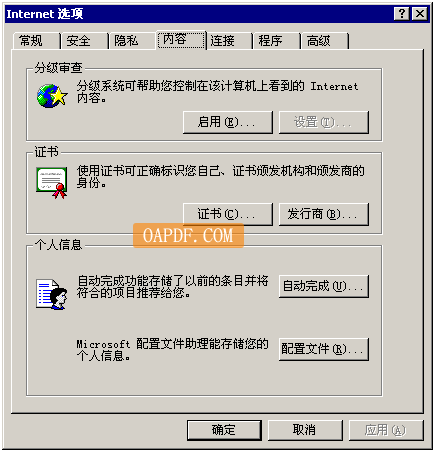This screenshot has height=452, width=435.
Task: Click the 内容 tab
Action: coord(181,40)
